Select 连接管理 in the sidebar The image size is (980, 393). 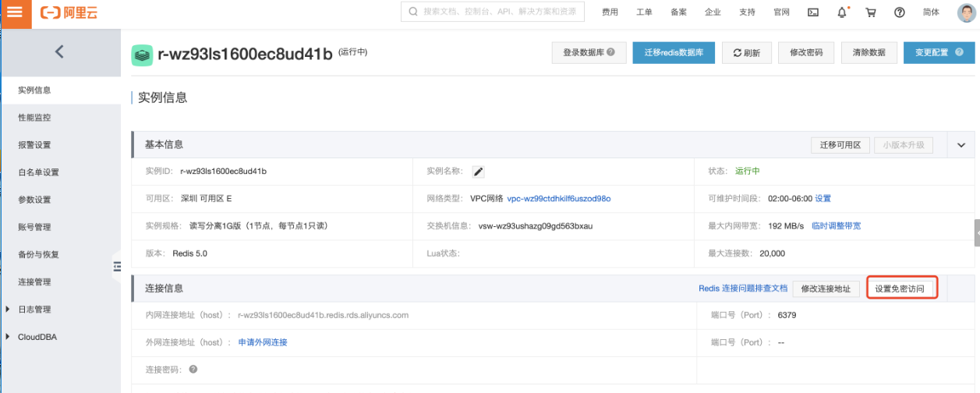(x=60, y=281)
